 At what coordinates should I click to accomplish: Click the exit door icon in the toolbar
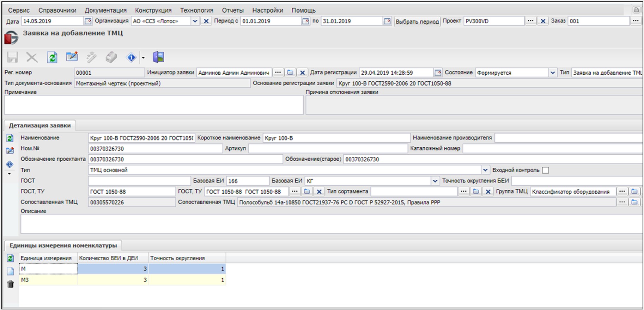pos(158,57)
